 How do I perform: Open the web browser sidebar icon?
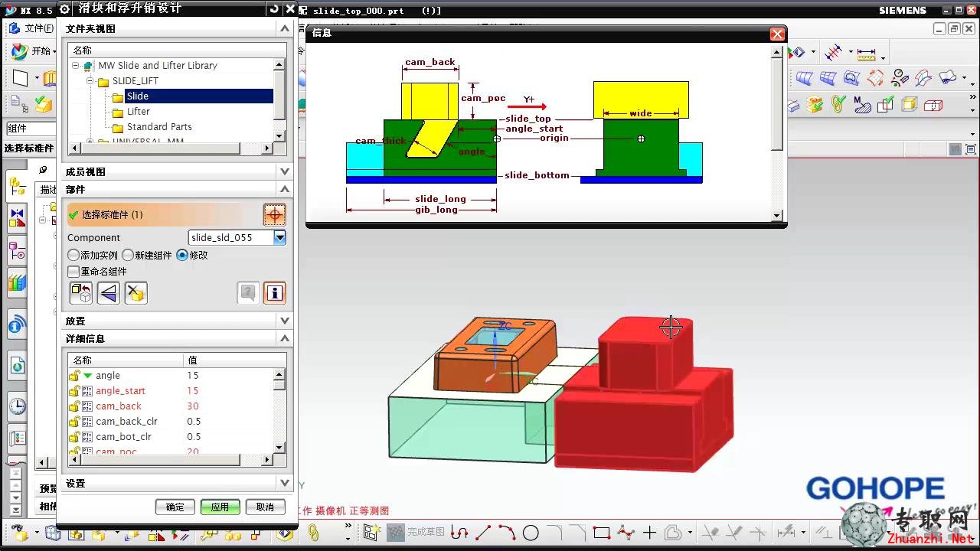point(17,366)
